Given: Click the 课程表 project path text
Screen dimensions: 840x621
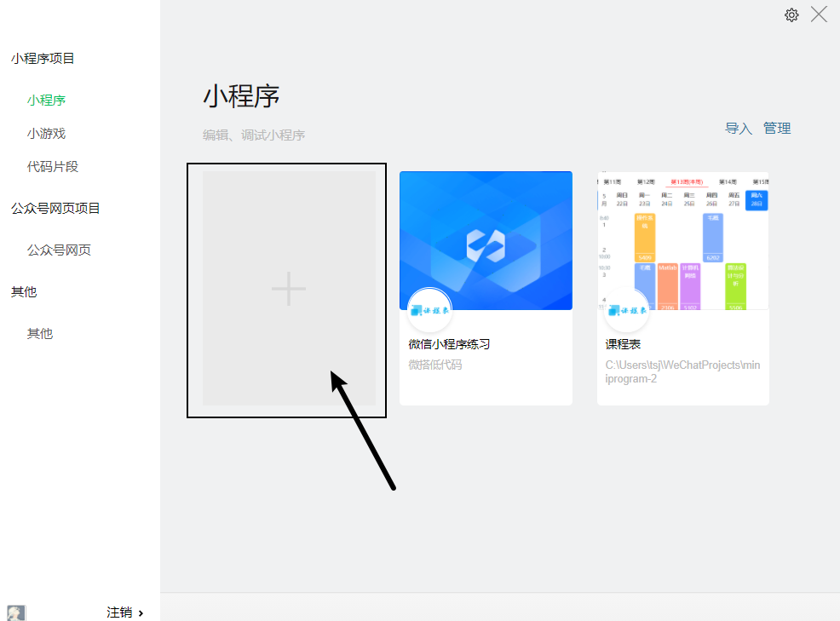Looking at the screenshot, I should 682,372.
